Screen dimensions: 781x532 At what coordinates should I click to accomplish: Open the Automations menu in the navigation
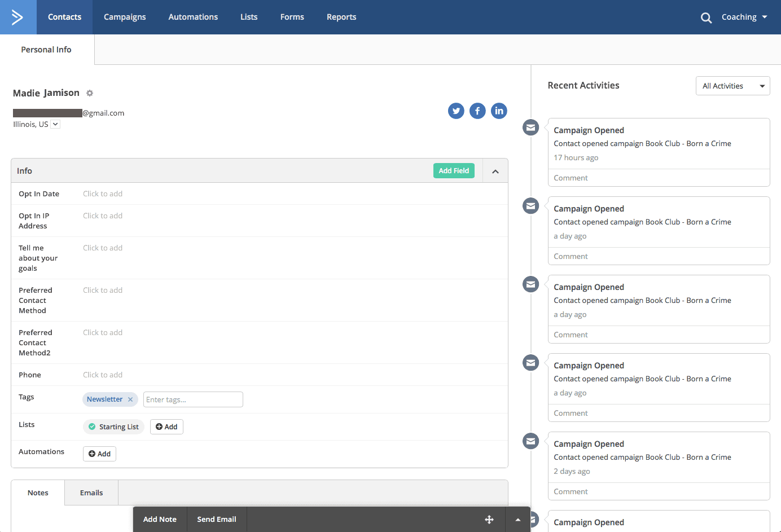(193, 17)
